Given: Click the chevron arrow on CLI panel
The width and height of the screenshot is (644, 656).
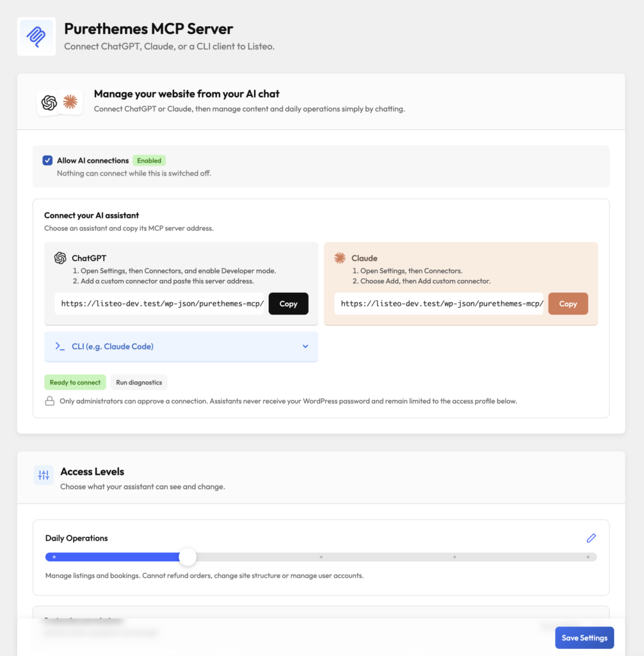Looking at the screenshot, I should click(x=305, y=347).
